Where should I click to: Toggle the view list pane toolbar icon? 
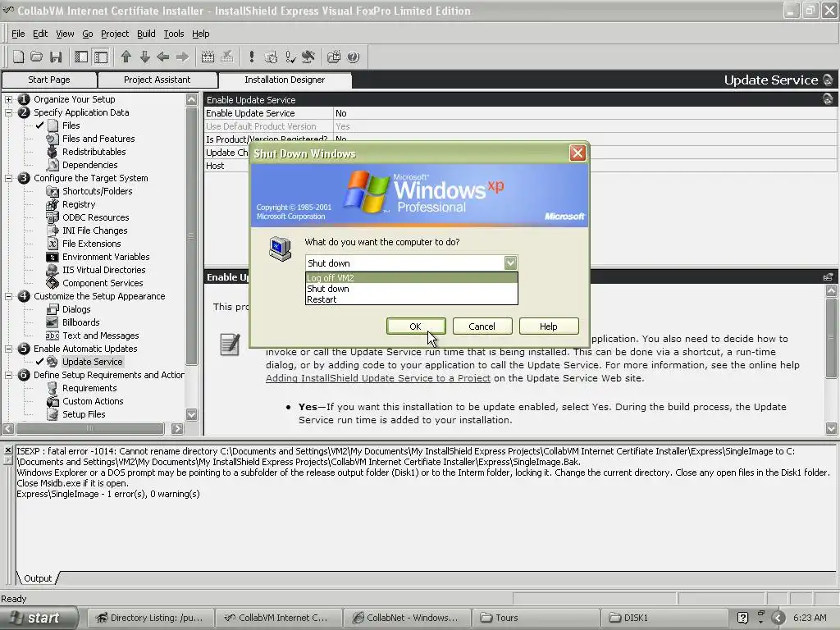click(81, 57)
